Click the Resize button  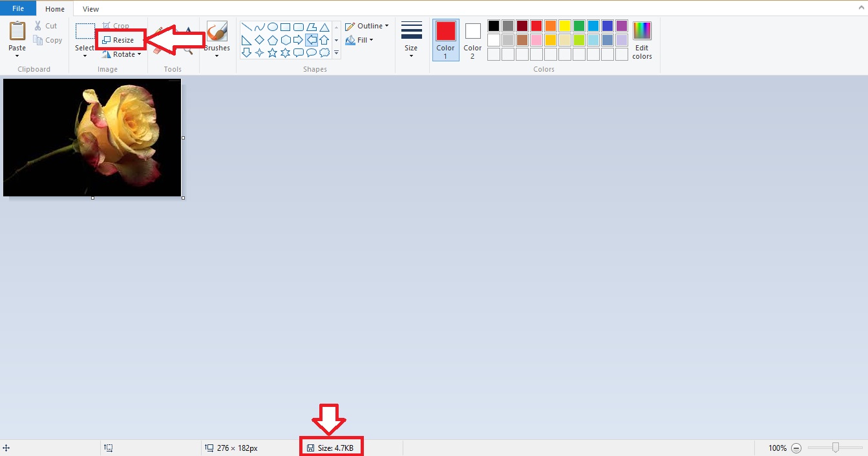tap(119, 40)
